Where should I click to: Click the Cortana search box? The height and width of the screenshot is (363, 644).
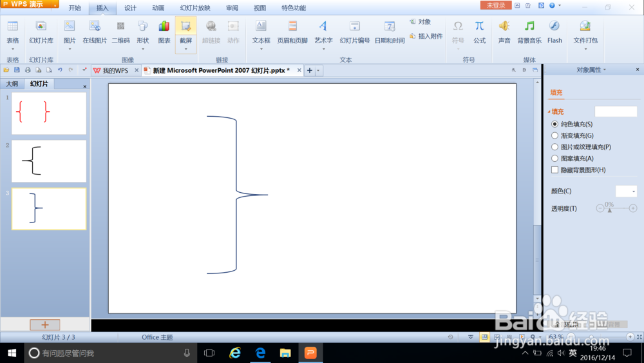[x=110, y=353]
